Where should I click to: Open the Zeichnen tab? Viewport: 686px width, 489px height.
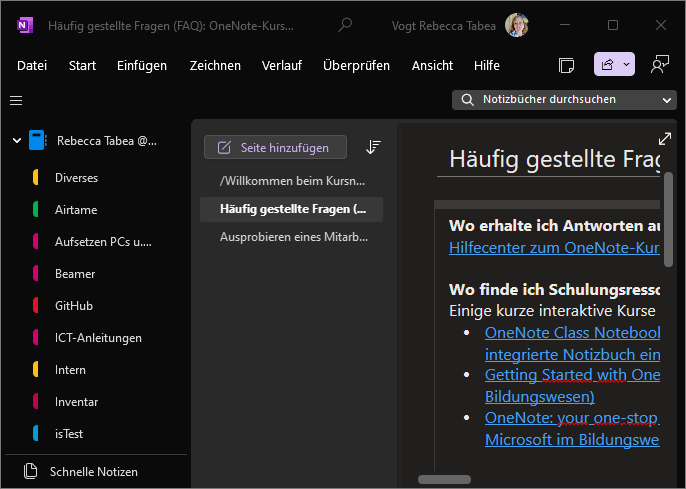[215, 66]
